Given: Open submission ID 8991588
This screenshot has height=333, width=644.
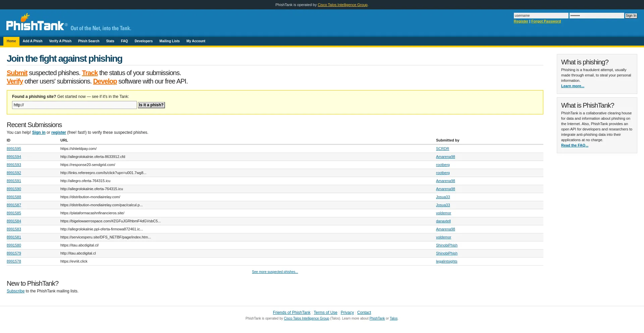Looking at the screenshot, I should click(14, 197).
